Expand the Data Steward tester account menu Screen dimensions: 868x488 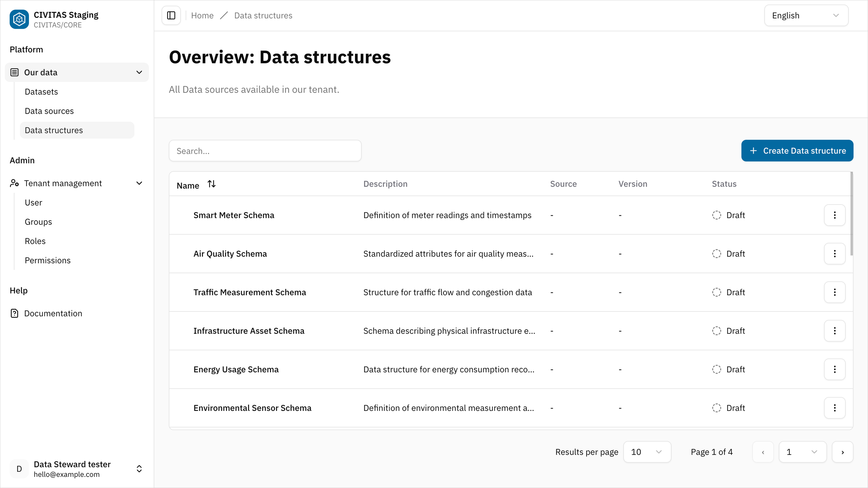(139, 468)
